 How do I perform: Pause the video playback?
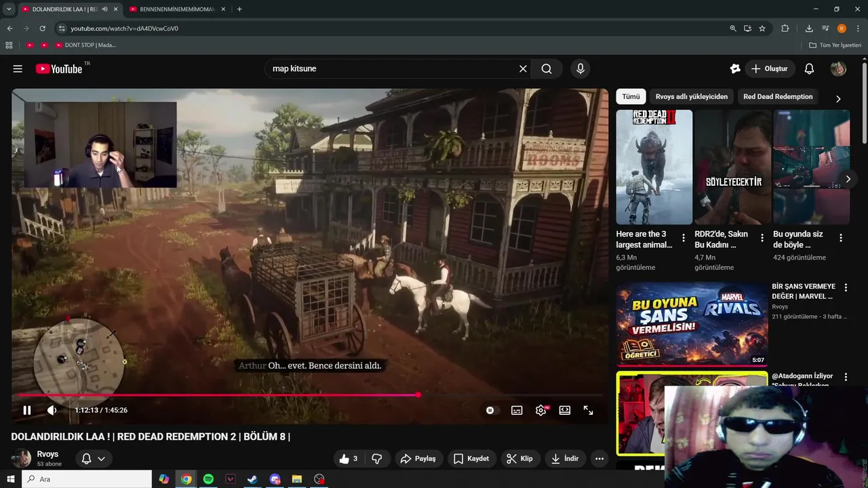tap(27, 410)
